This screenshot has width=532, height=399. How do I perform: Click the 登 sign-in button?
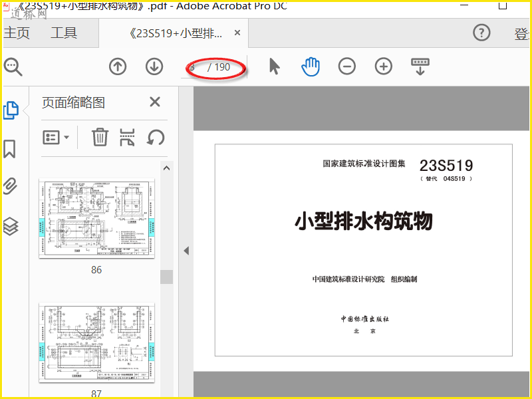(522, 34)
